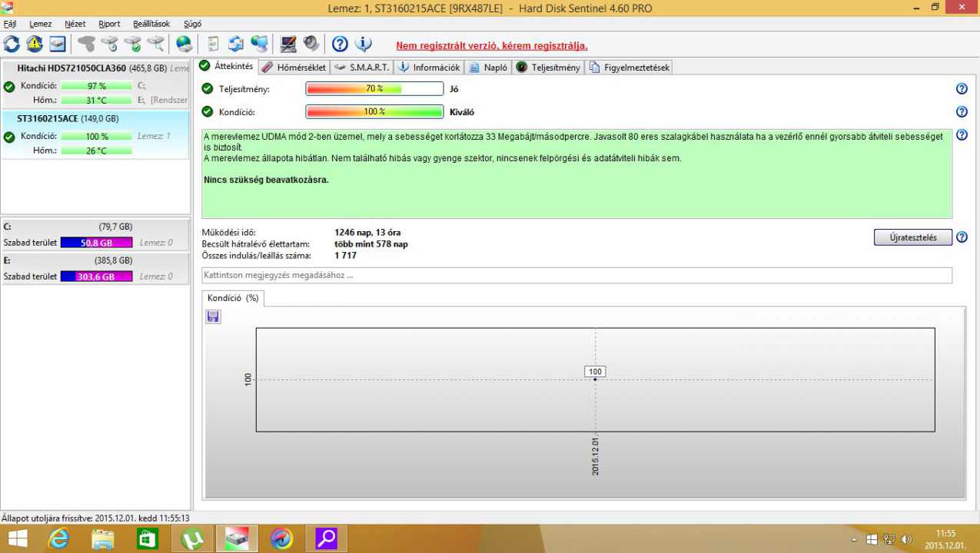Open the monitor configuration toolbar icon
This screenshot has height=553, width=980.
coord(288,44)
